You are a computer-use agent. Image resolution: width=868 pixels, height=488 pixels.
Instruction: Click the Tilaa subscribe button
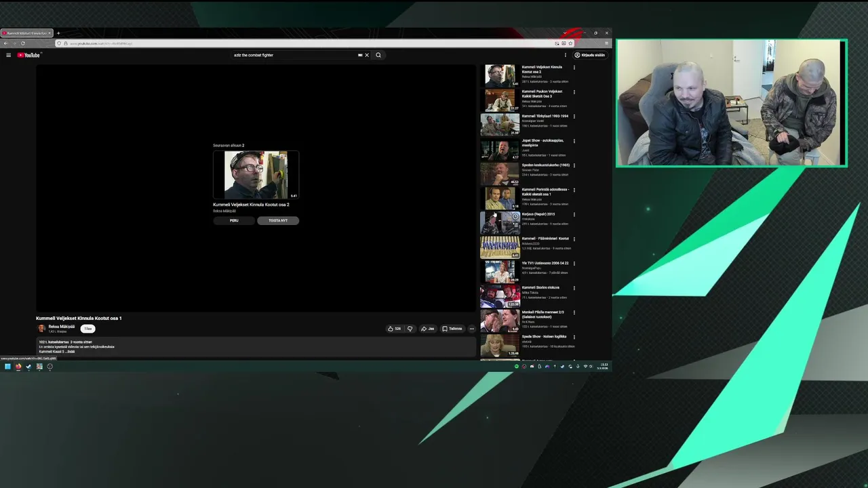tap(87, 329)
